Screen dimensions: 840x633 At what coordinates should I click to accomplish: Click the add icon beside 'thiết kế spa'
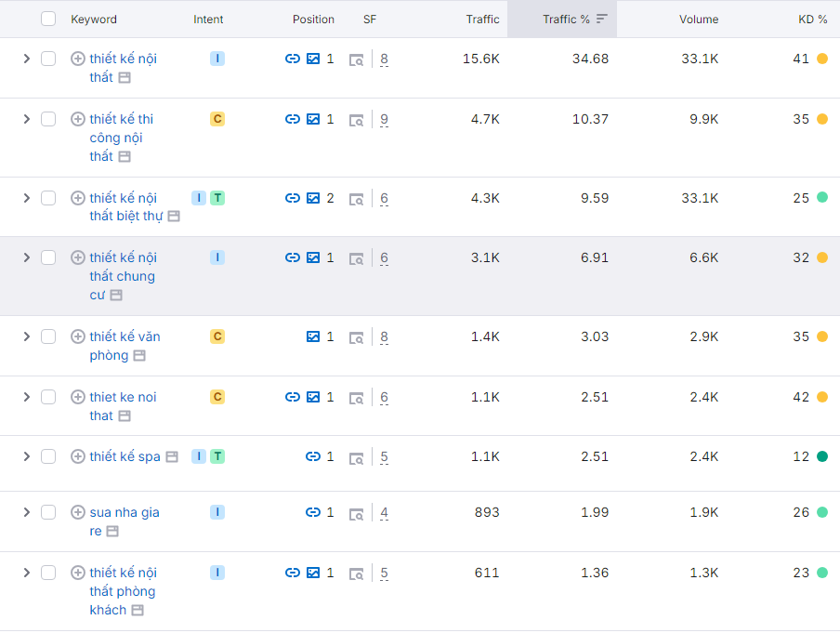[x=78, y=456]
